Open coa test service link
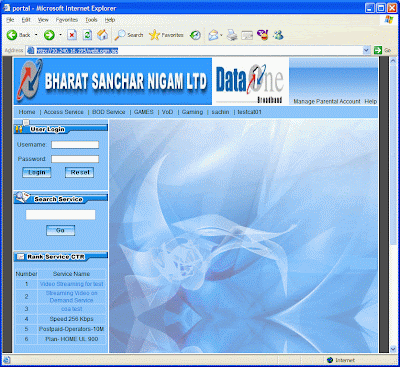400x367 pixels. [x=72, y=309]
